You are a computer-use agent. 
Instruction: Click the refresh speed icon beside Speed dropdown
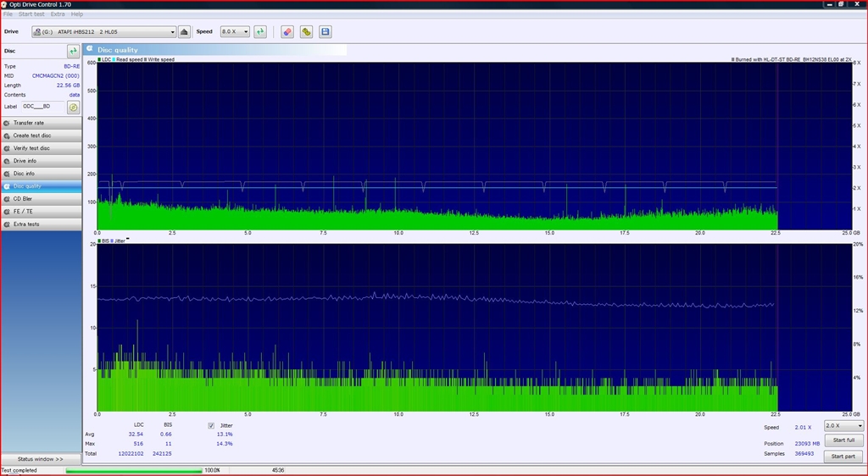[260, 31]
